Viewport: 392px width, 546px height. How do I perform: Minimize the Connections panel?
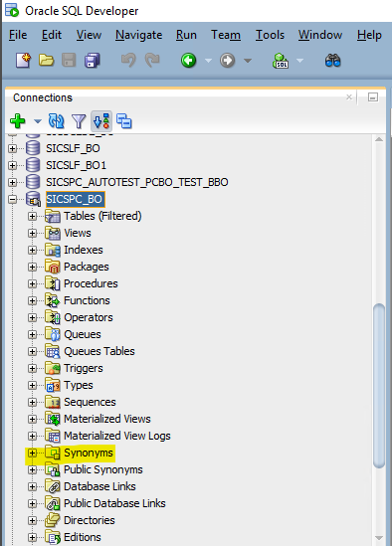tap(373, 97)
